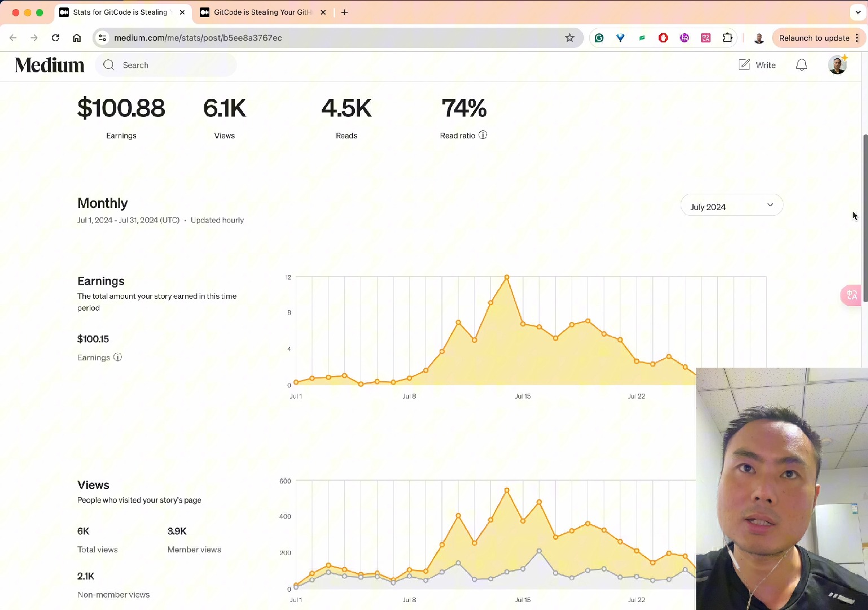Close the second GitCode tab
Screen dimensions: 868x610
323,12
